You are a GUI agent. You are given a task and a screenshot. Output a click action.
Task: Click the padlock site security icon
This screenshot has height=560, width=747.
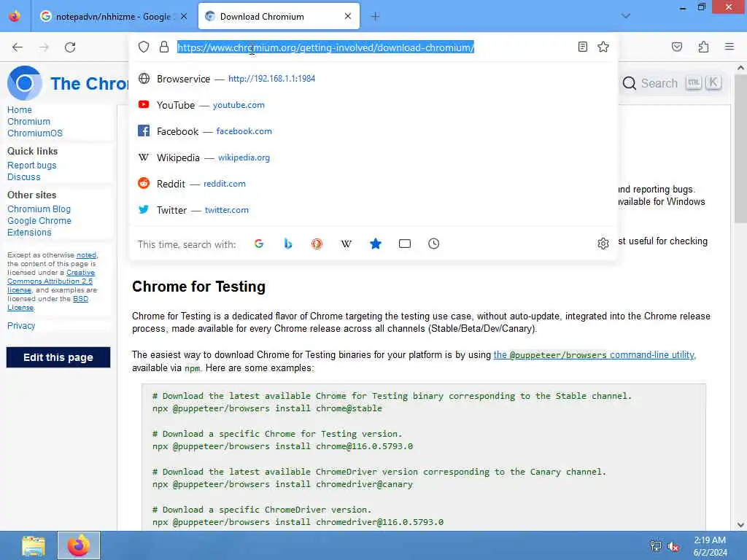point(164,47)
